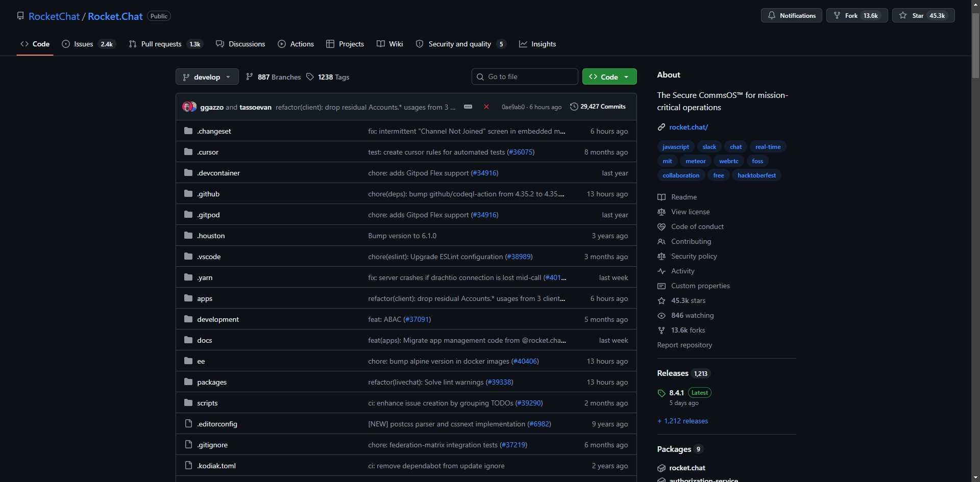This screenshot has width=980, height=482.
Task: Click Report repository link
Action: pos(684,345)
